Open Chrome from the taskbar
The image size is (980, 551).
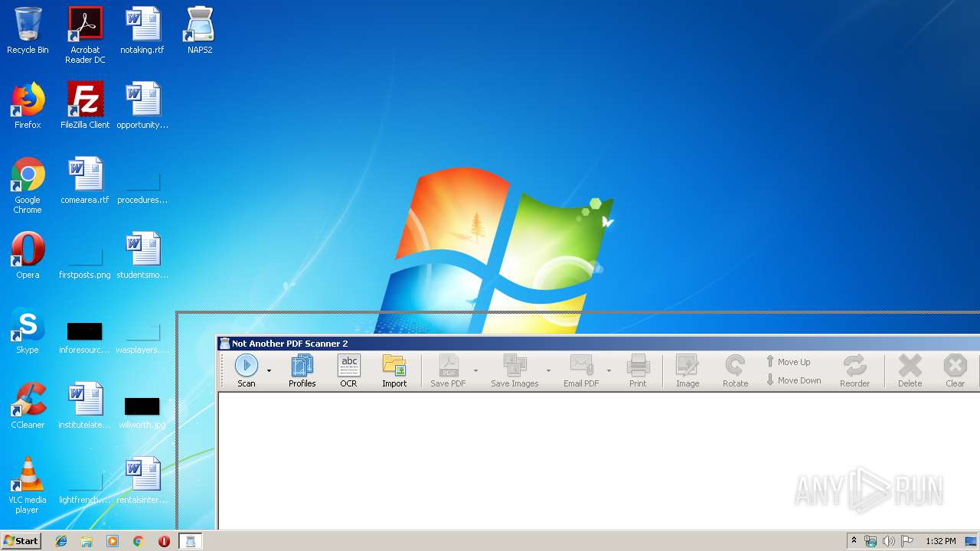coord(139,541)
